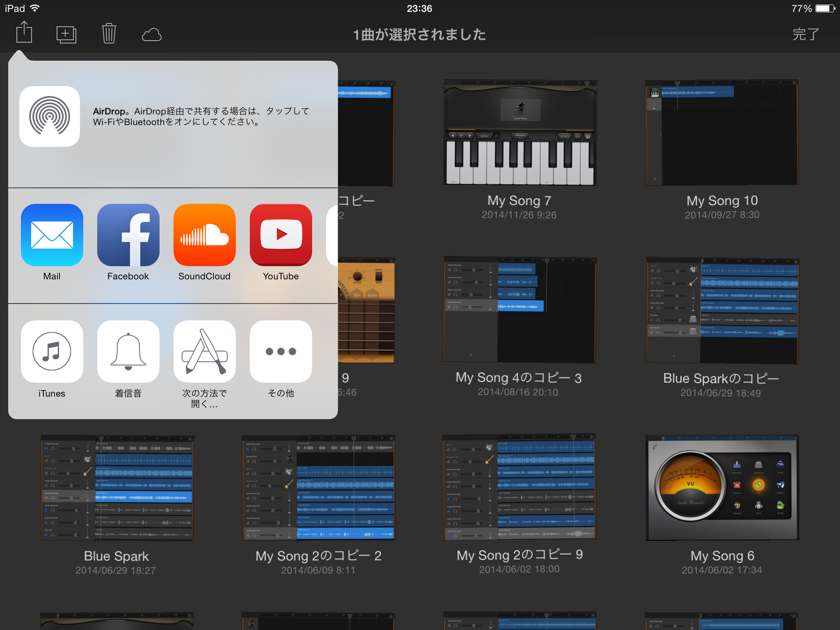Select My Song 7 thumbnail
This screenshot has height=630, width=840.
coord(520,133)
